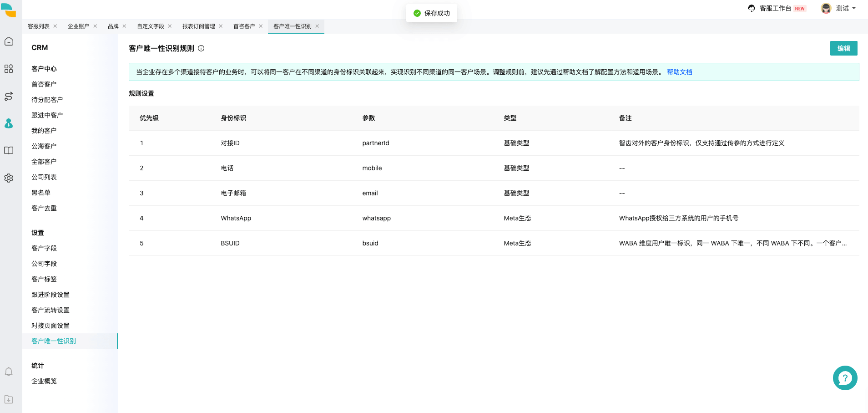
Task: Open 公海客户 in the sidebar
Action: point(44,146)
